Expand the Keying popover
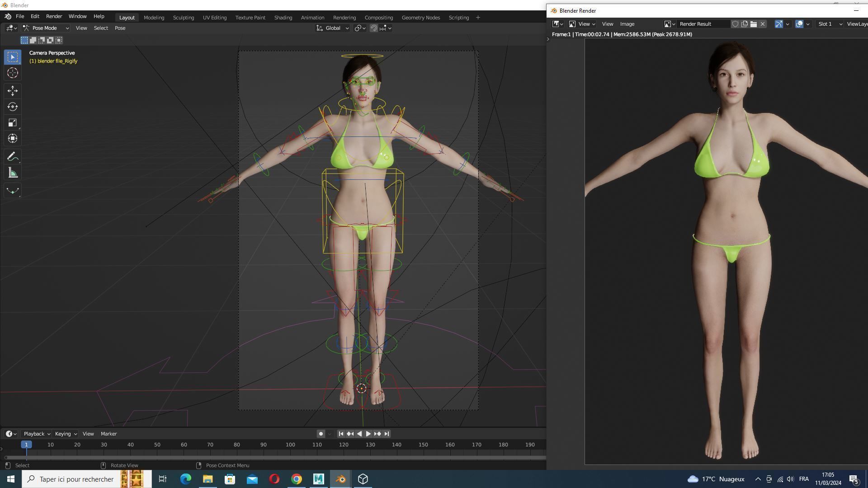868x488 pixels. coord(66,434)
